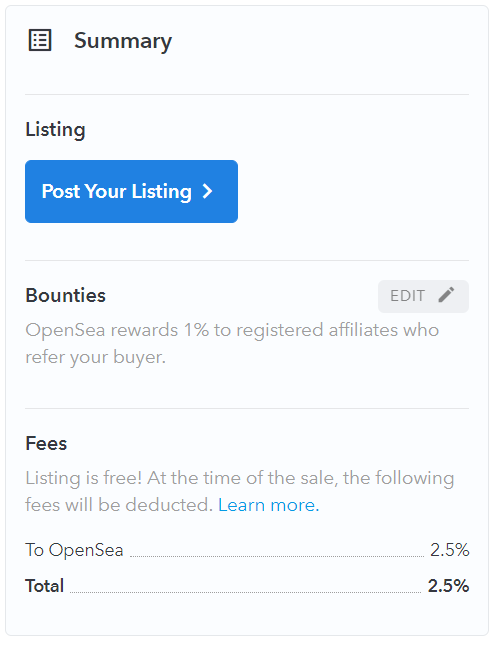The image size is (502, 645).
Task: Click the 'To OpenSea' fee label
Action: click(74, 550)
